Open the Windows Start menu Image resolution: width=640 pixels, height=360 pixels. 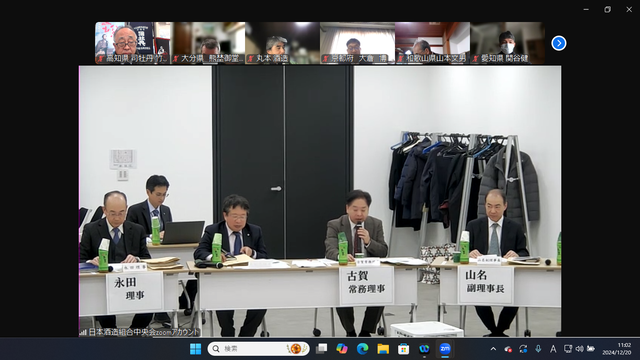(x=196, y=349)
